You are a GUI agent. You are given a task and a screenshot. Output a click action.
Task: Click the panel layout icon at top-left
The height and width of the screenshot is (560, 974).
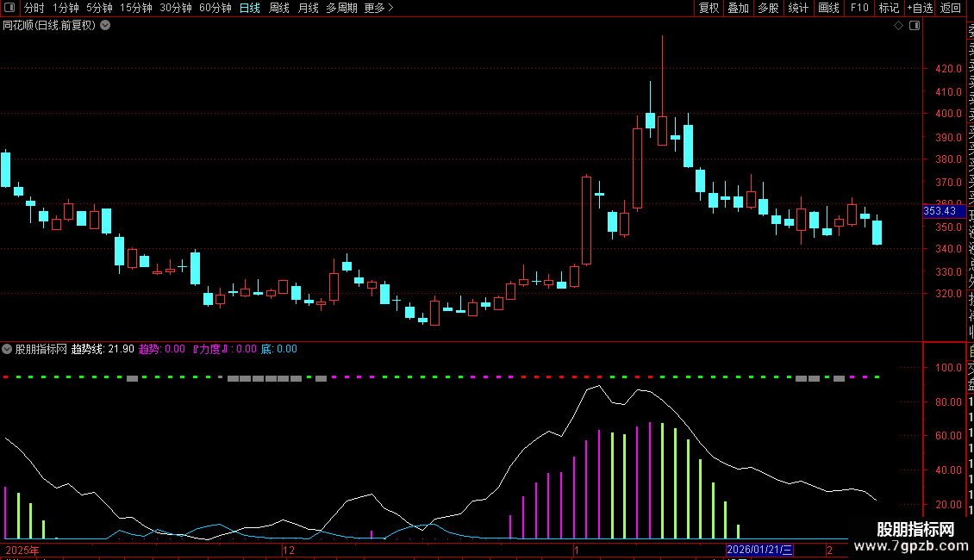[9, 8]
